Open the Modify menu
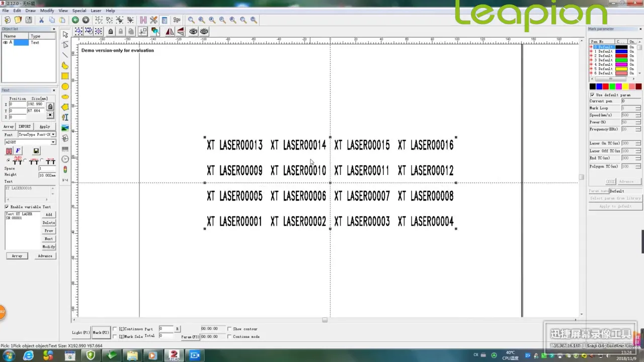Viewport: 644px width, 362px height. click(x=47, y=11)
